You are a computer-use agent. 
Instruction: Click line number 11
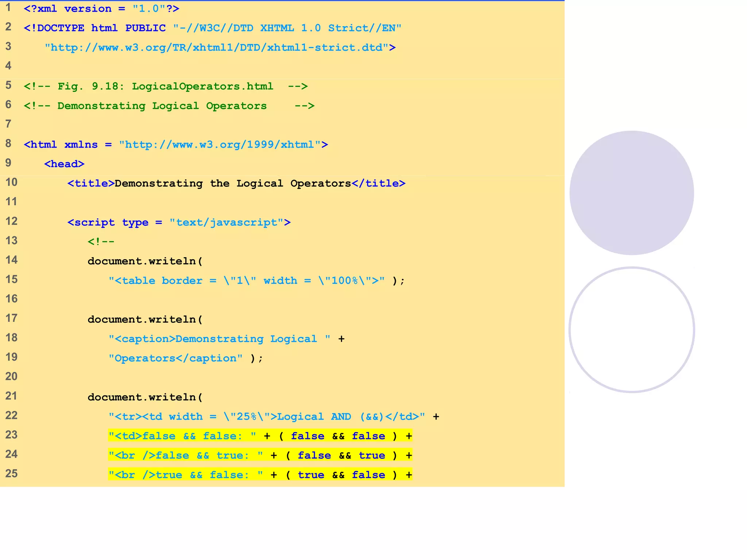click(11, 202)
